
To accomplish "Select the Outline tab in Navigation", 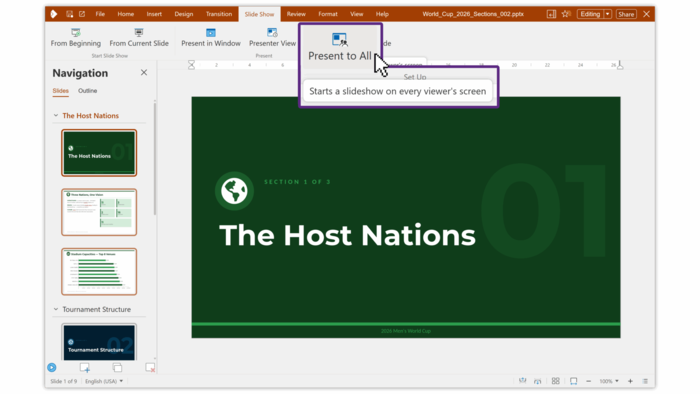I will coord(88,91).
